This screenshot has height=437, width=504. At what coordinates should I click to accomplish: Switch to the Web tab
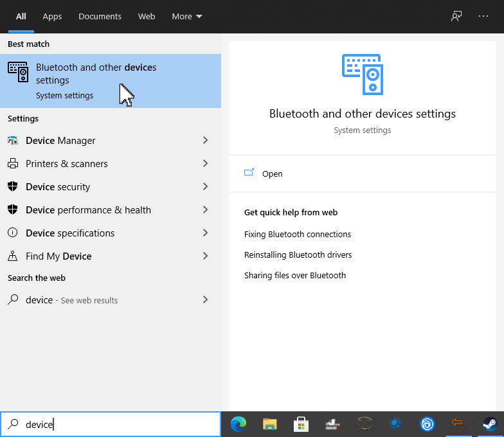tap(147, 17)
